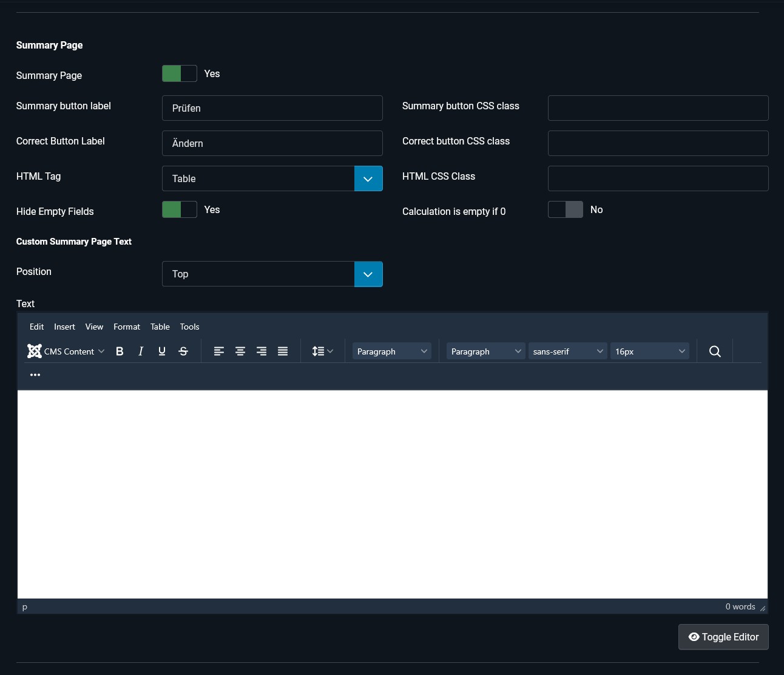The height and width of the screenshot is (675, 784).
Task: Enable Calculation is empty if 0
Action: [x=565, y=209]
